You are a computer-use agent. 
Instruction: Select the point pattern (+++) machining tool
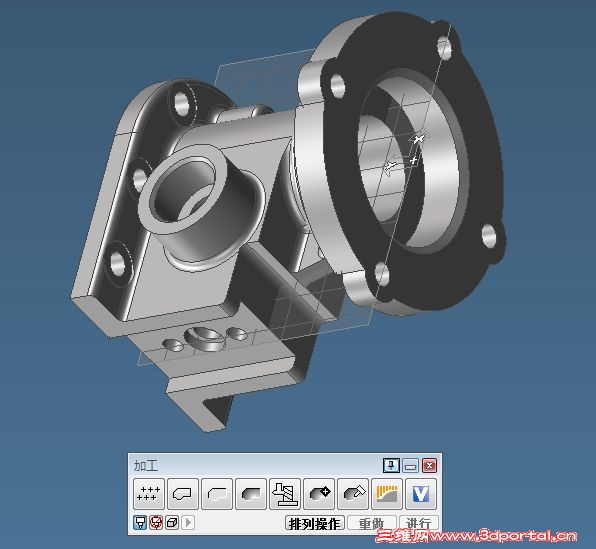pos(149,494)
